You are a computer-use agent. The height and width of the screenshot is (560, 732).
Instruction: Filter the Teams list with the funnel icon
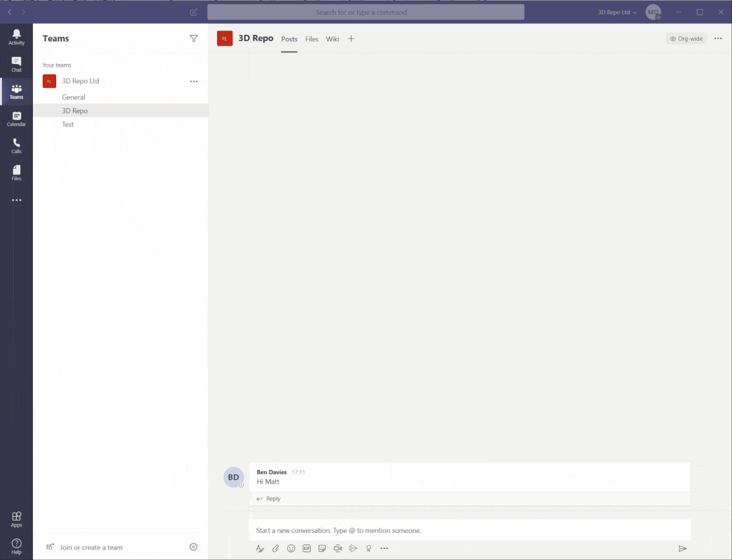click(194, 38)
